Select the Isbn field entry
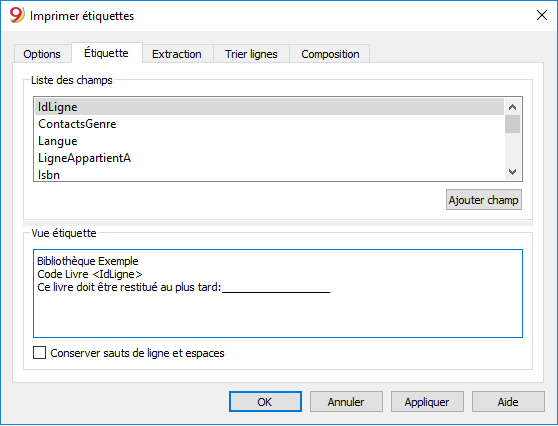558x426 pixels. tap(269, 174)
